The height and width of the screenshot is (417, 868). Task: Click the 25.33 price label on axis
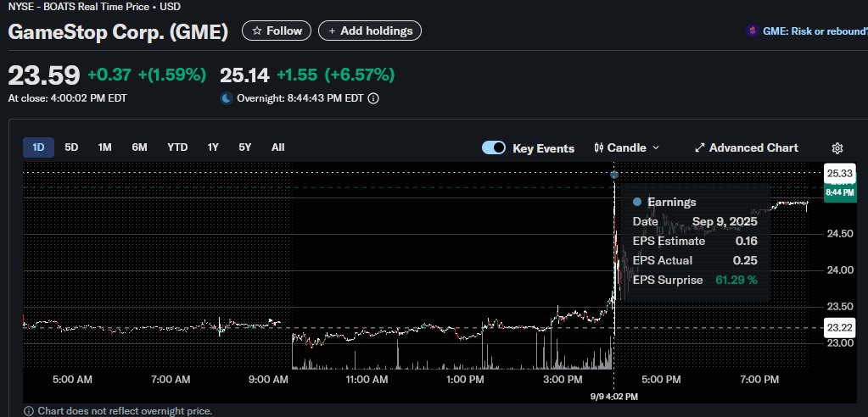(840, 174)
